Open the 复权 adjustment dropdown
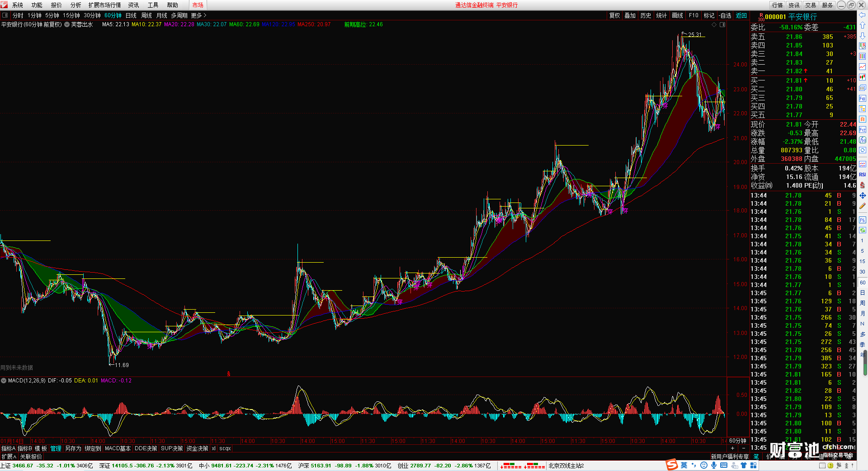Image resolution: width=868 pixels, height=471 pixels. tap(614, 15)
